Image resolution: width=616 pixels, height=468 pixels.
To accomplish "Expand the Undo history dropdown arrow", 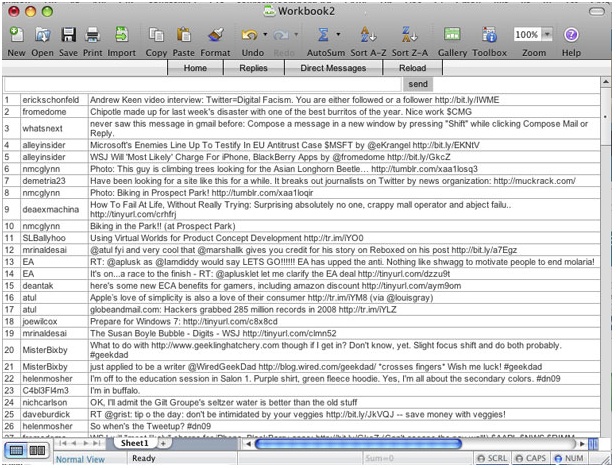I will point(266,35).
